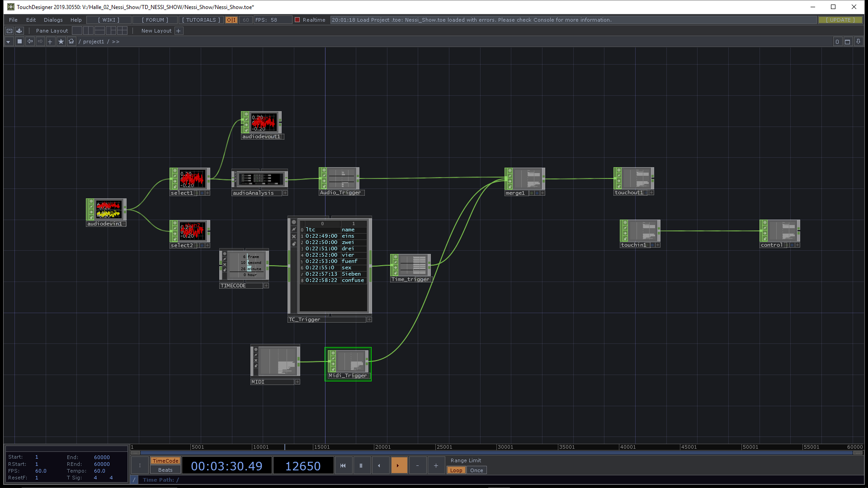Click the perform mode window icon
868x488 pixels.
coord(9,31)
